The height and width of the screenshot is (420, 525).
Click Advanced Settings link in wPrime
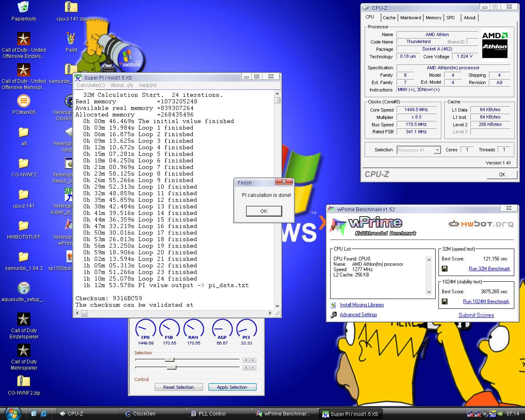[358, 315]
